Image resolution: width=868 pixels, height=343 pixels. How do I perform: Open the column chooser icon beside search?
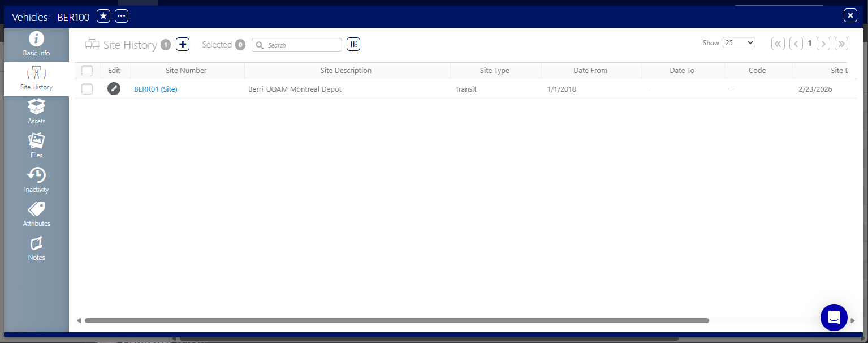(353, 44)
